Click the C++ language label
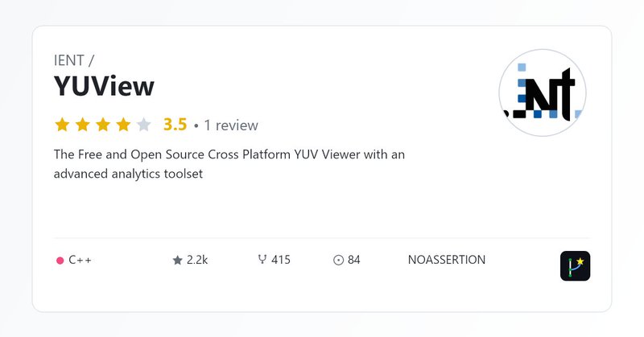 80,260
